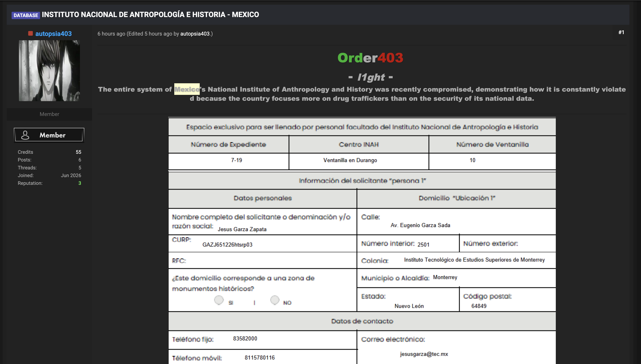Click the Centro INAH column header
The width and height of the screenshot is (641, 364).
click(x=359, y=144)
